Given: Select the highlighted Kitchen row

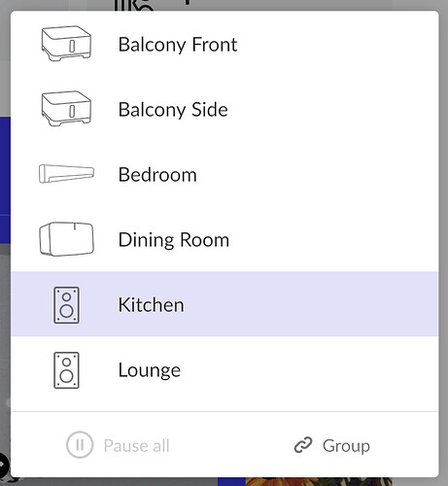Looking at the screenshot, I should pos(224,304).
